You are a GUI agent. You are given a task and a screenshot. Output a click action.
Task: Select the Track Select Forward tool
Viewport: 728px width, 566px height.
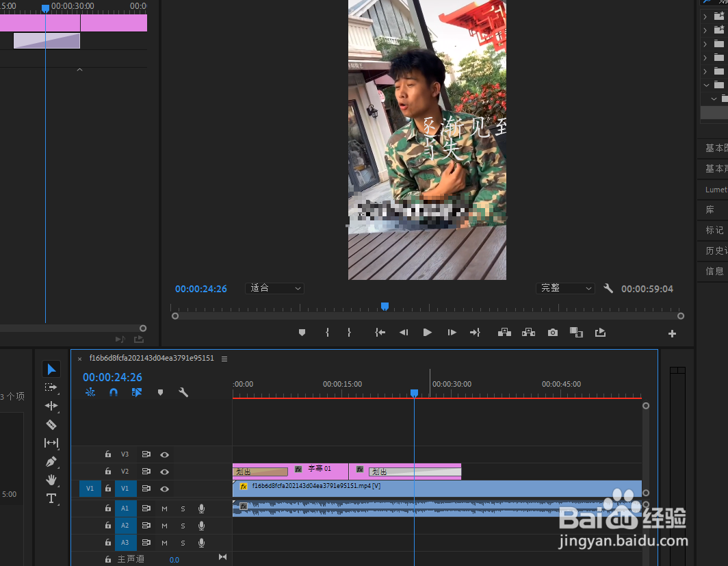[51, 387]
